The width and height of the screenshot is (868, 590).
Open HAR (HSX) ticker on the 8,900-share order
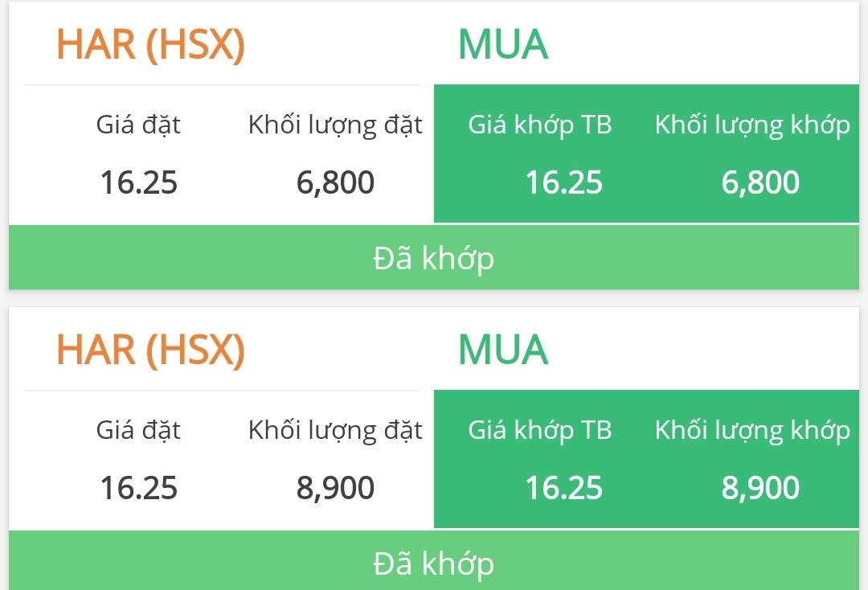point(150,350)
